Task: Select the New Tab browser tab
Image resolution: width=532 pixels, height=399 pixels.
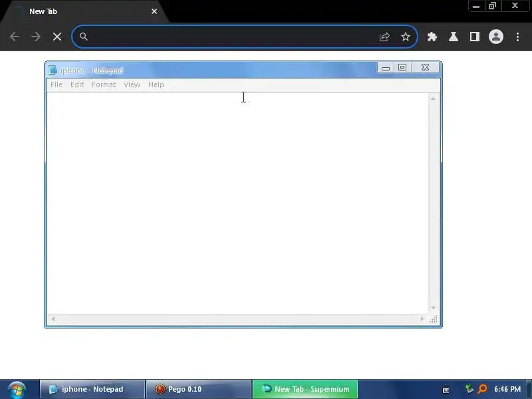Action: click(85, 11)
